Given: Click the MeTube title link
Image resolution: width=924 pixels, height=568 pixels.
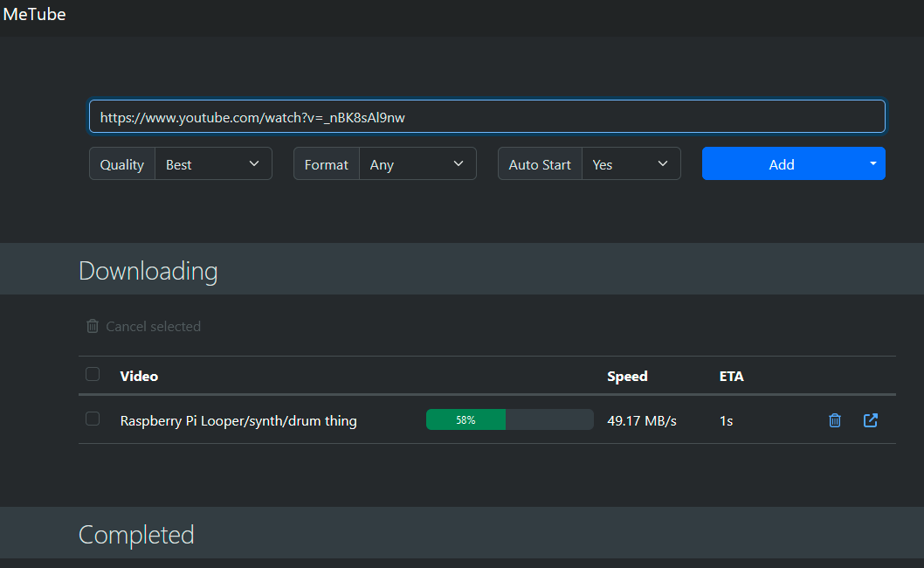Looking at the screenshot, I should [34, 15].
